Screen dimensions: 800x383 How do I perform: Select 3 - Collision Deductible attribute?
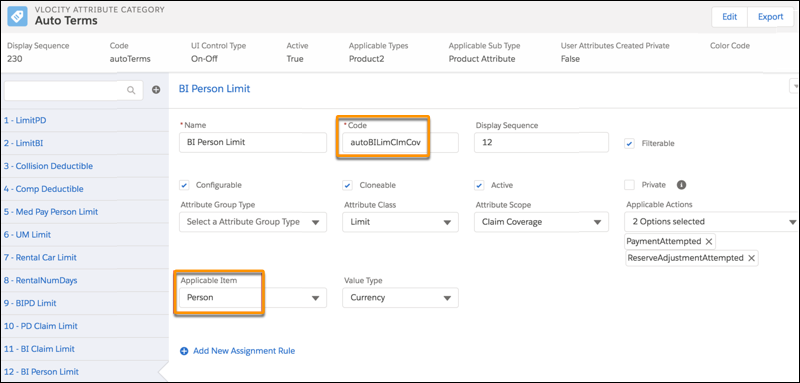coord(85,166)
